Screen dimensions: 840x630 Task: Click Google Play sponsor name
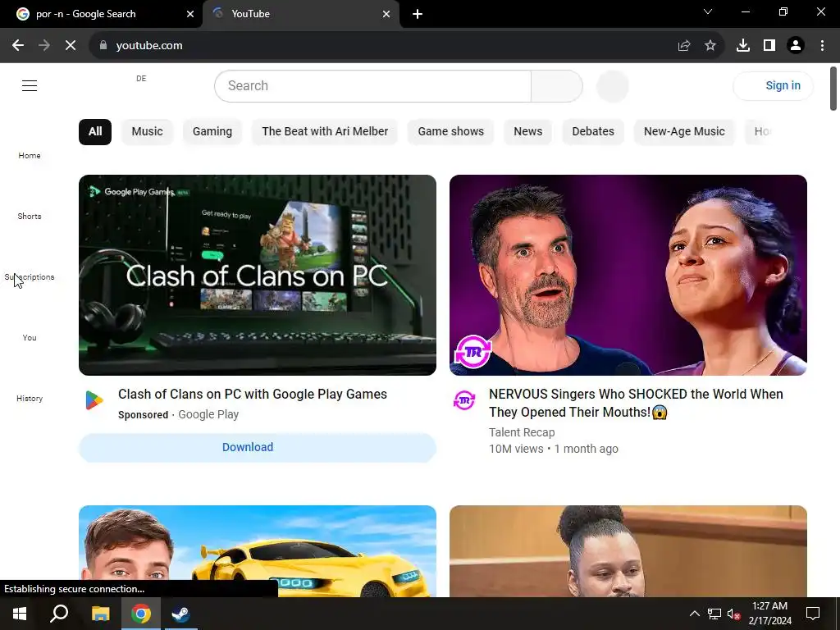208,414
